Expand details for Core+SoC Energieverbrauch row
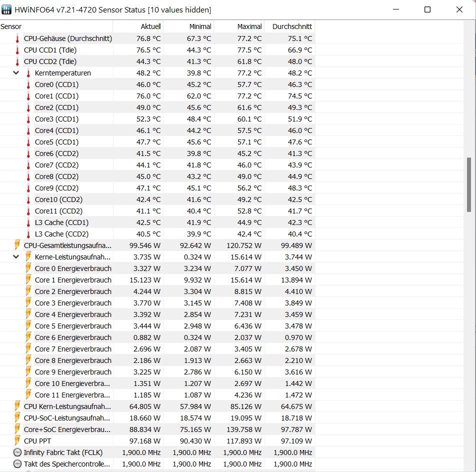 (x=15, y=429)
